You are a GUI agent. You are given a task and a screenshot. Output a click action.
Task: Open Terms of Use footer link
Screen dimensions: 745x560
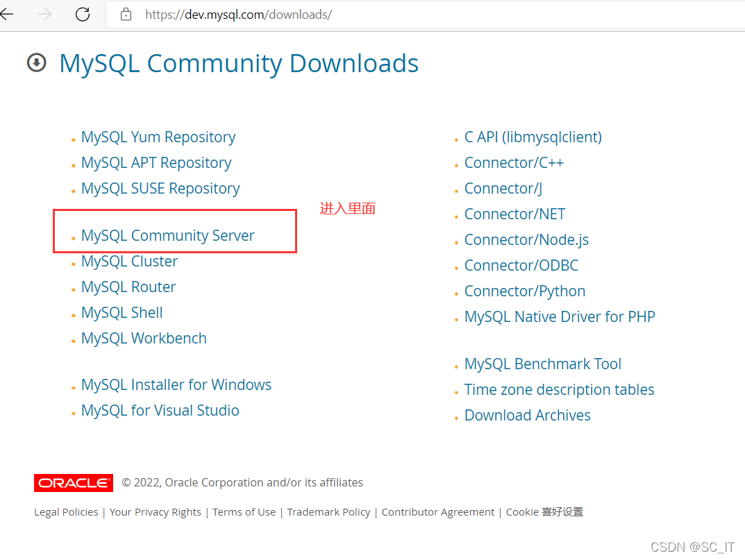point(244,512)
